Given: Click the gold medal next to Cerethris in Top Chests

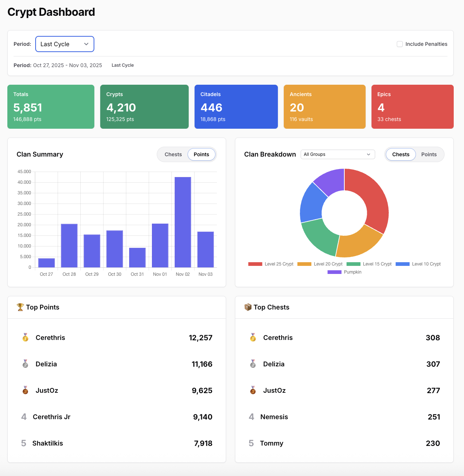Looking at the screenshot, I should click(x=253, y=337).
